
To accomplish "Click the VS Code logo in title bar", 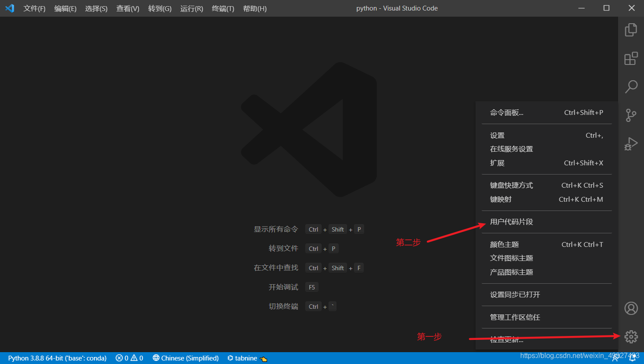I will click(x=10, y=8).
